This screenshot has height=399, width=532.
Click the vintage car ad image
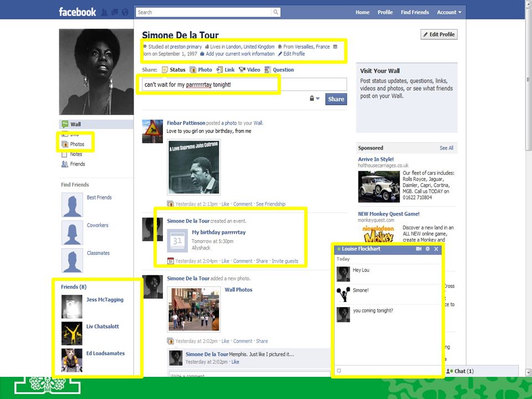click(379, 187)
